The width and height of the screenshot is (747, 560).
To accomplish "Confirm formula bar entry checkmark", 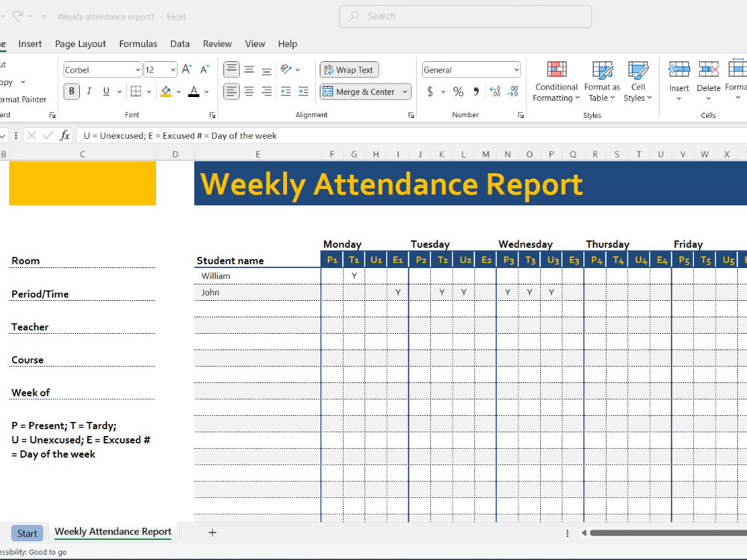I will coord(48,136).
